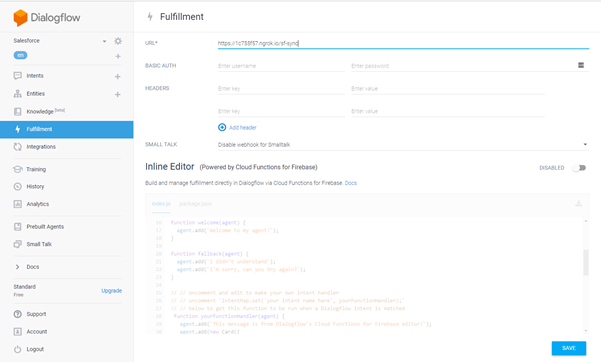Click the first header key field

[281, 89]
